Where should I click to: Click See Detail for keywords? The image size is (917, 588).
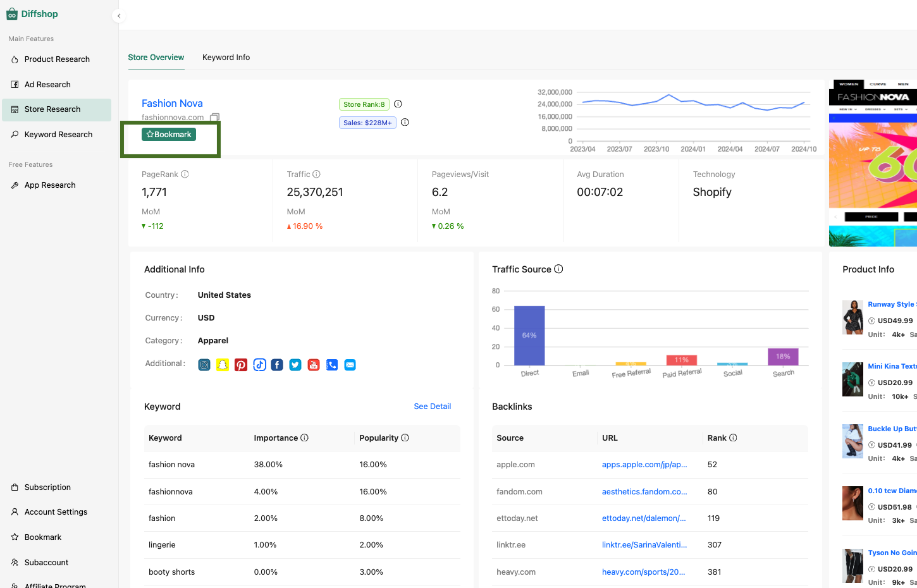coord(433,407)
